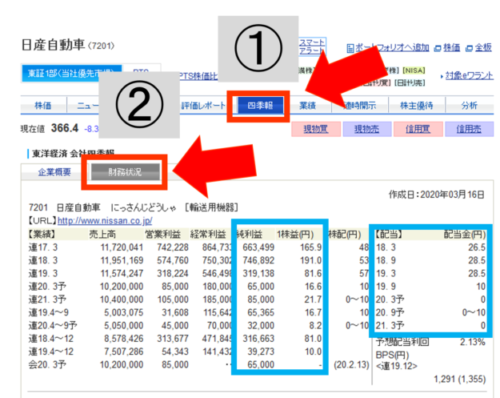Open the Nissan URL link
This screenshot has width=500, height=398.
coord(105,221)
